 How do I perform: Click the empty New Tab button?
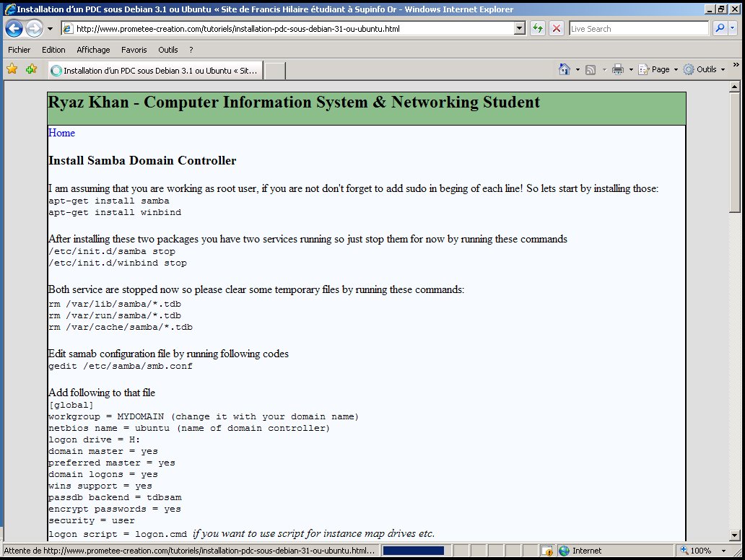(274, 71)
